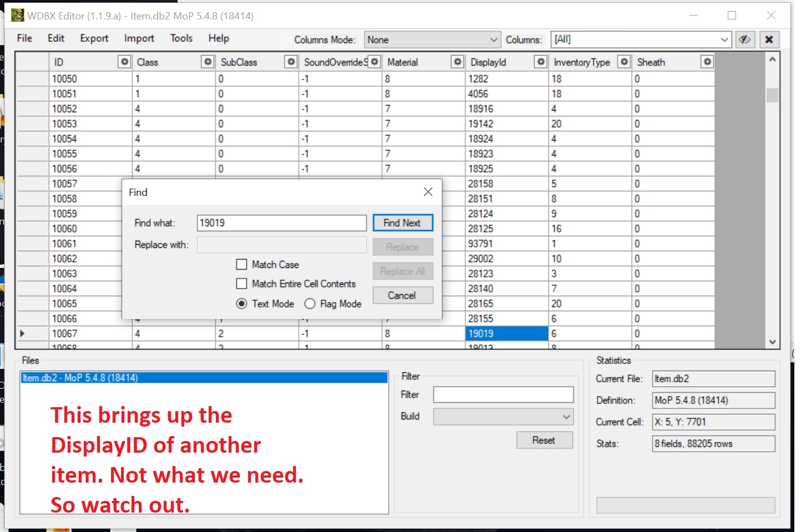Select the Flag Mode radio button
The width and height of the screenshot is (801, 532).
[x=310, y=303]
